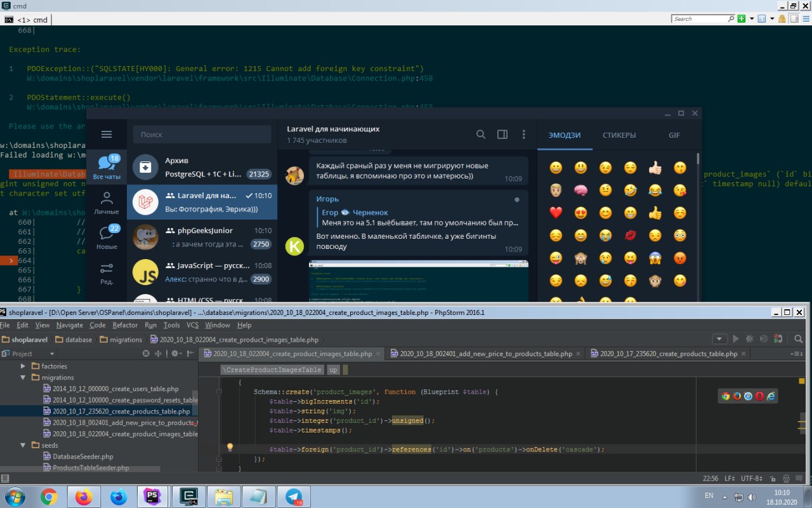Viewport: 812px width, 508px height.
Task: Hide the Project tool window
Action: pos(191,354)
